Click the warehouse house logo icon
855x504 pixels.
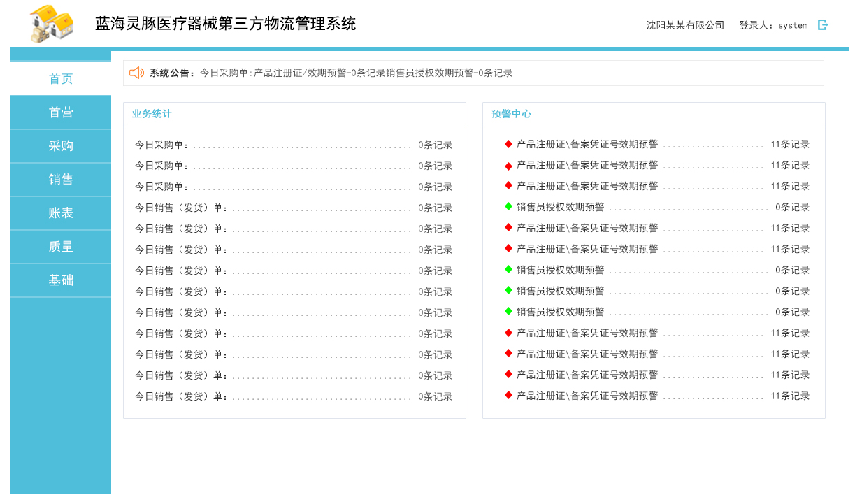pyautogui.click(x=52, y=23)
